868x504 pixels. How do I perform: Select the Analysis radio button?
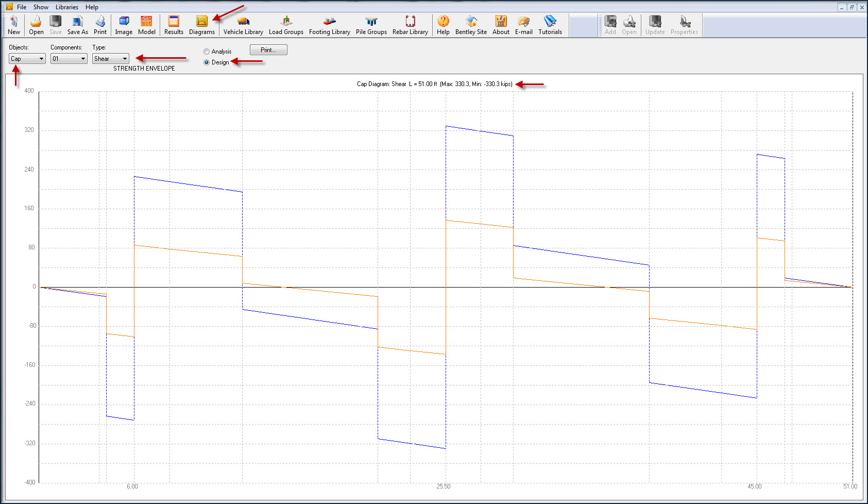tap(207, 52)
